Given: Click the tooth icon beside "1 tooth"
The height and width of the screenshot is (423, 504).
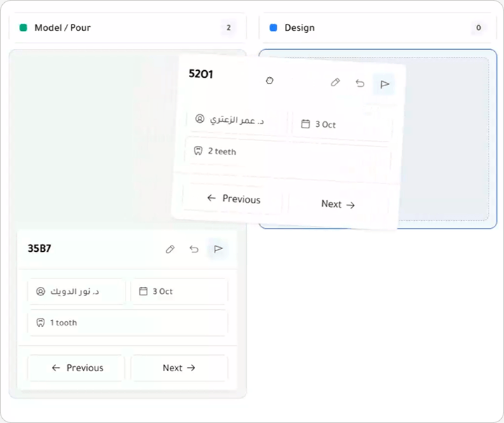Looking at the screenshot, I should click(x=41, y=323).
